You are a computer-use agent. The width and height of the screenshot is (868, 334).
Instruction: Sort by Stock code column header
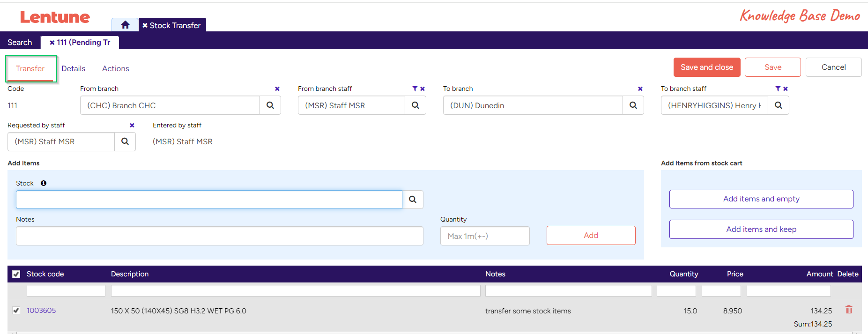(x=45, y=274)
